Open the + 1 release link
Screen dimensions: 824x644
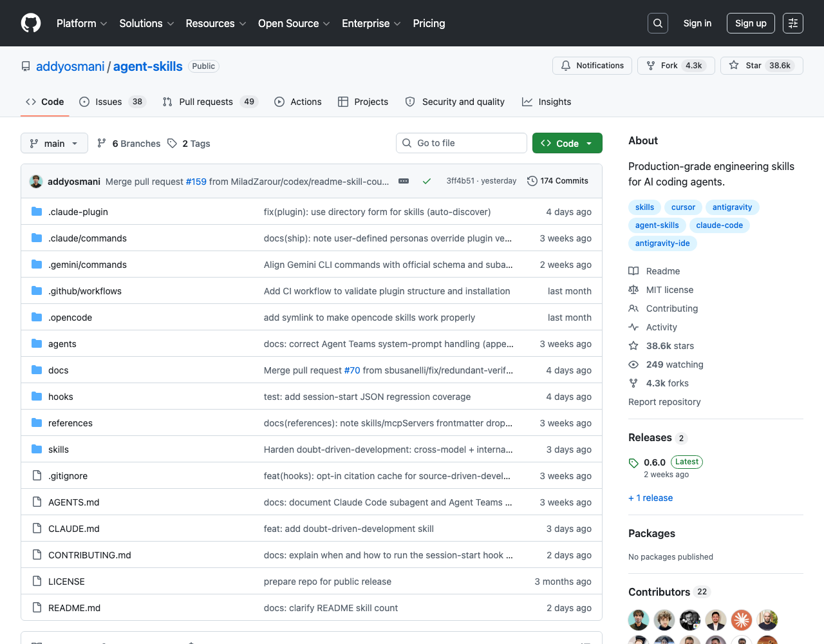650,498
